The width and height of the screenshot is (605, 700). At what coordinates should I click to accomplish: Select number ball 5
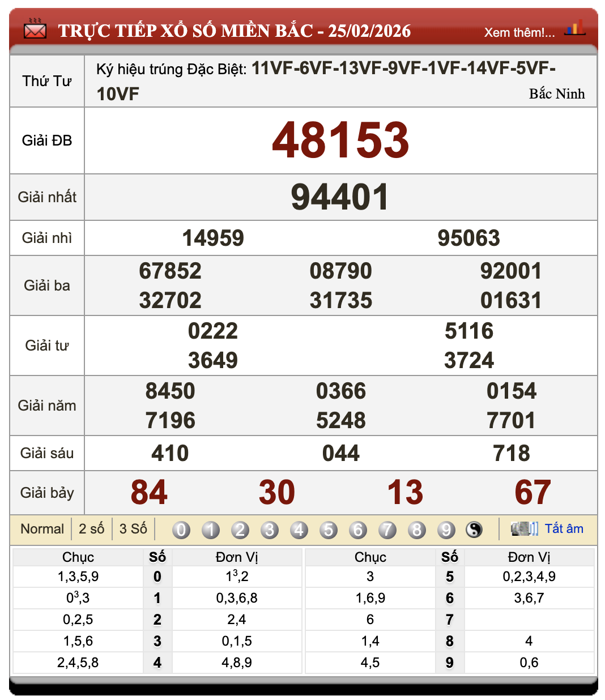click(x=329, y=530)
